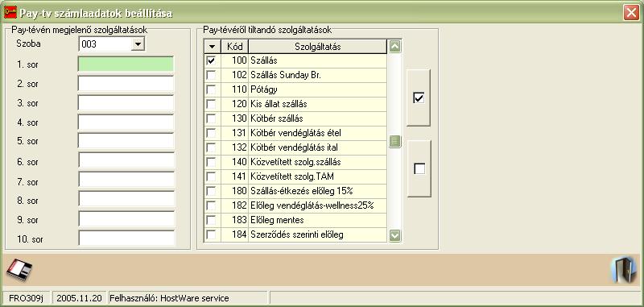Click the exit door icon
644x307 pixels.
click(623, 270)
